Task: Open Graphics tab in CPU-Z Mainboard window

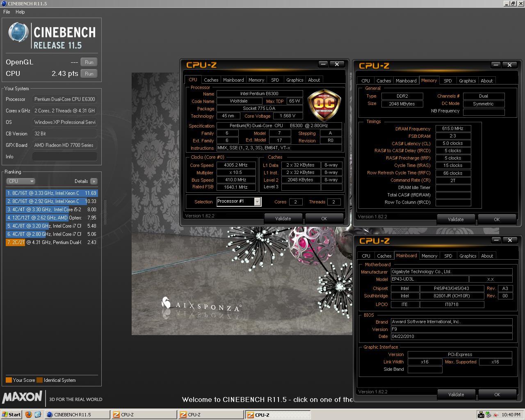Action: click(468, 256)
